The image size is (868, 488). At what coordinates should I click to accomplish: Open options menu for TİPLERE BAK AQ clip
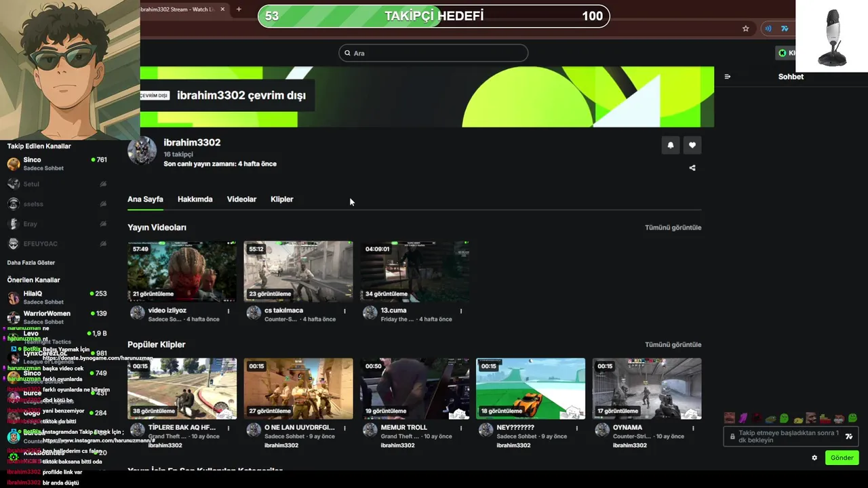[229, 428]
